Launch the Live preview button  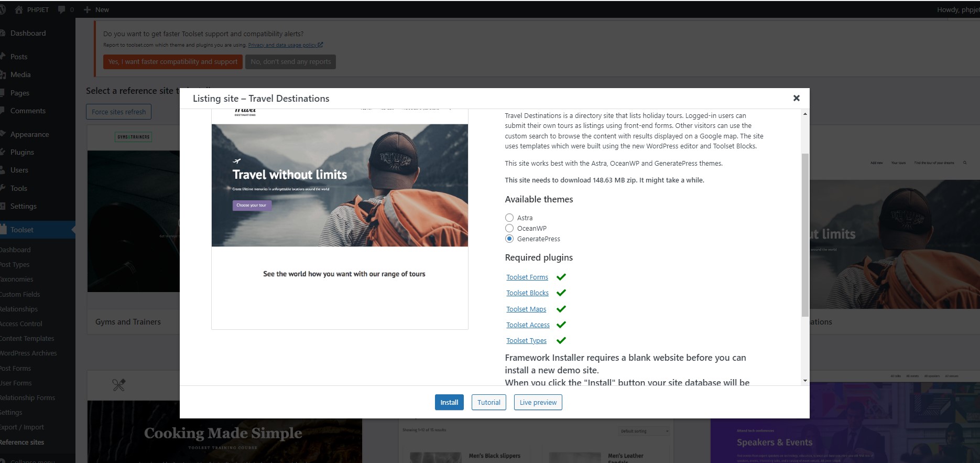click(x=538, y=402)
